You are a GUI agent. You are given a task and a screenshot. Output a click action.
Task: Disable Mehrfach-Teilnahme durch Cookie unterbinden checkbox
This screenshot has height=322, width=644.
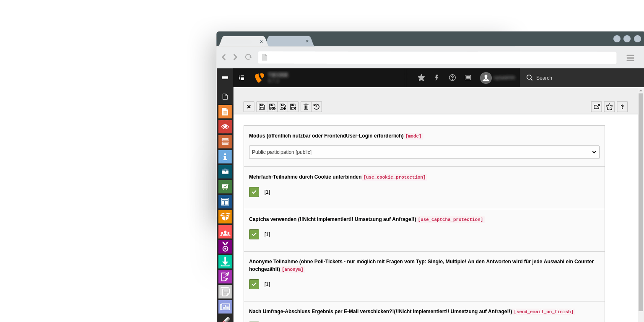[254, 192]
